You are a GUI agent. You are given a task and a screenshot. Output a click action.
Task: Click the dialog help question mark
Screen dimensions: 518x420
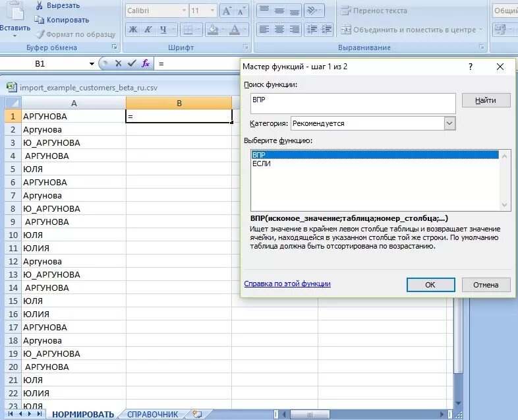471,67
